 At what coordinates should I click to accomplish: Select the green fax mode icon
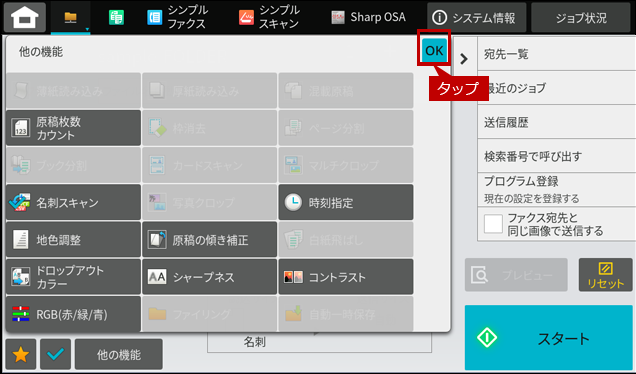click(x=116, y=17)
